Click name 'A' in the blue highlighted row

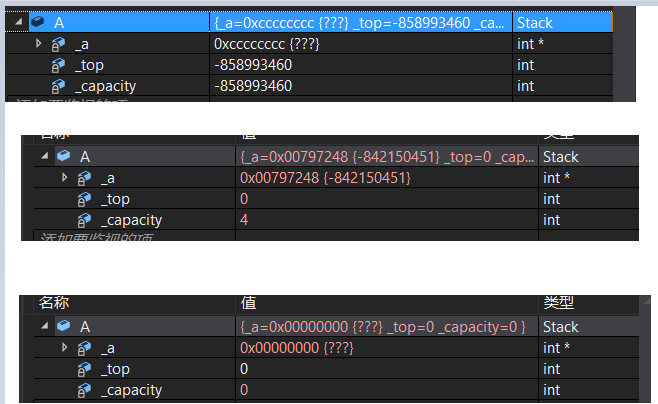pyautogui.click(x=59, y=23)
